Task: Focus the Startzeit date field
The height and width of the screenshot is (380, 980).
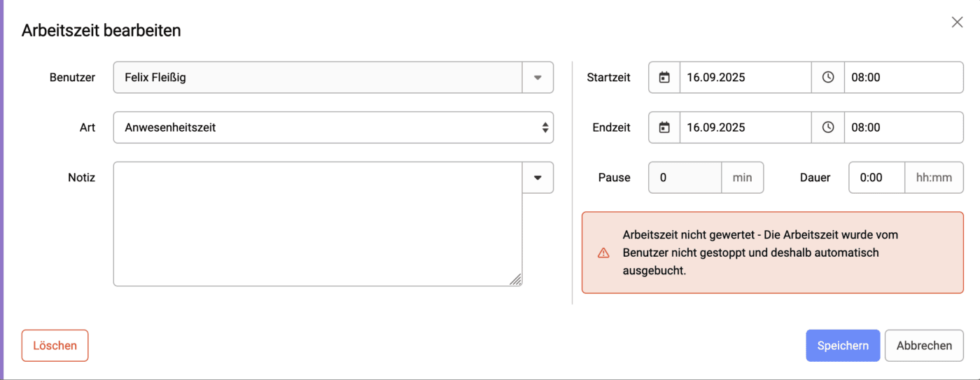Action: click(x=745, y=78)
